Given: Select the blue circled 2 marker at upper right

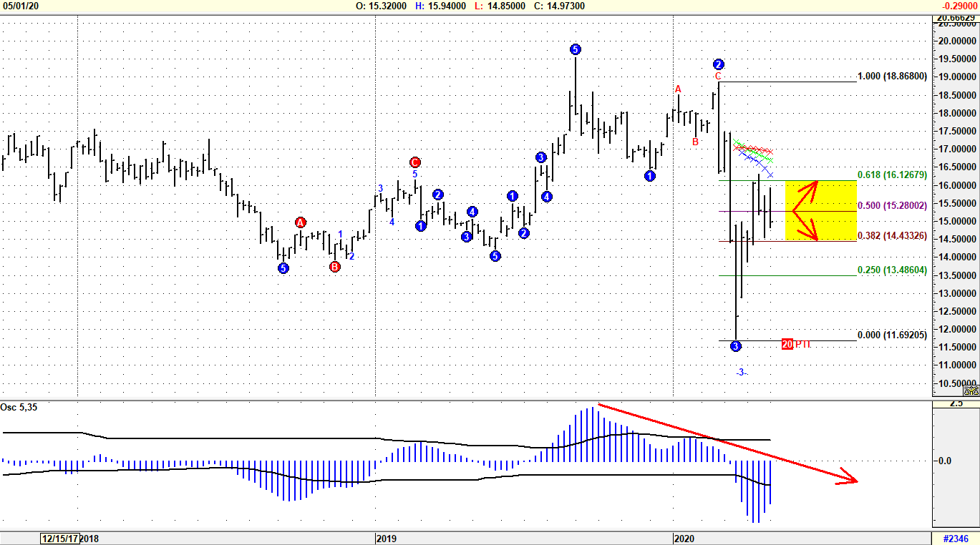Looking at the screenshot, I should (718, 64).
